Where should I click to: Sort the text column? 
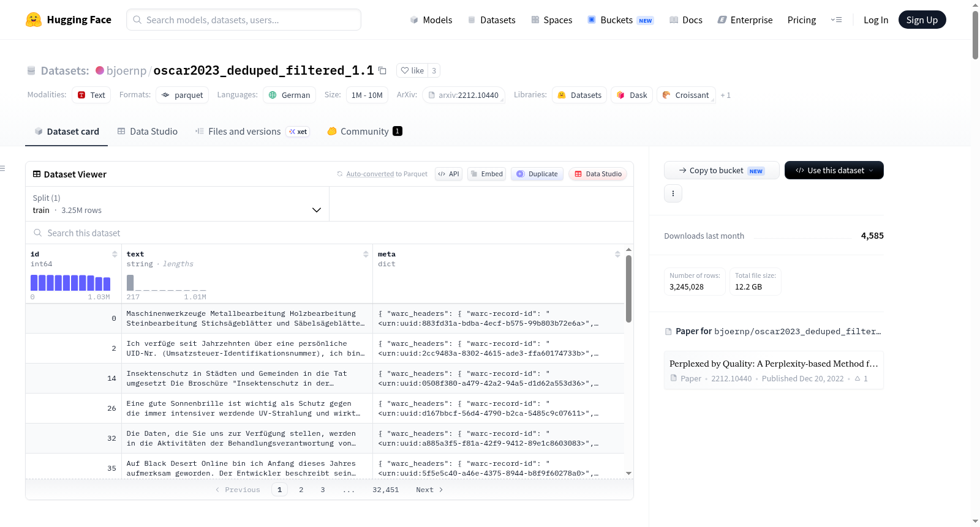pyautogui.click(x=366, y=254)
